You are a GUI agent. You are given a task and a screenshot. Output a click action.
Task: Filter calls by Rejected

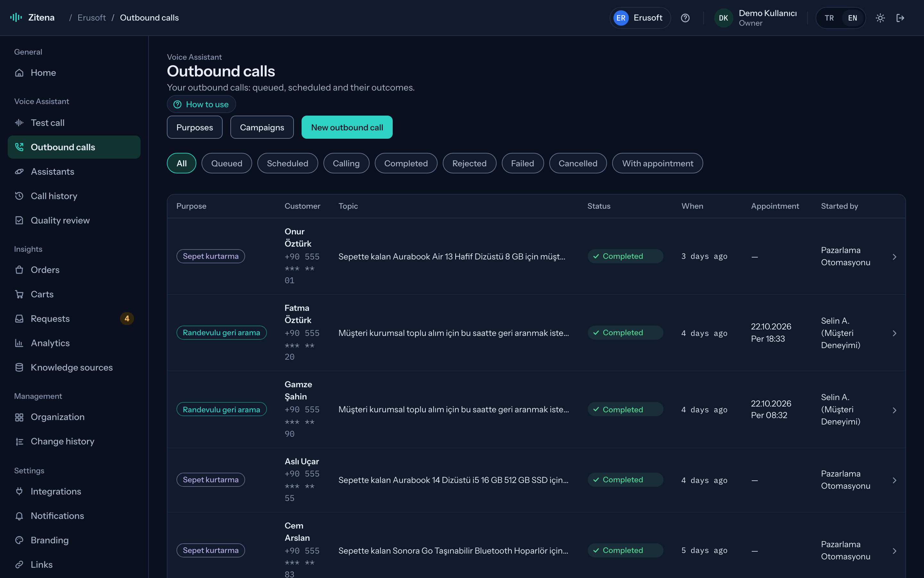pos(469,163)
